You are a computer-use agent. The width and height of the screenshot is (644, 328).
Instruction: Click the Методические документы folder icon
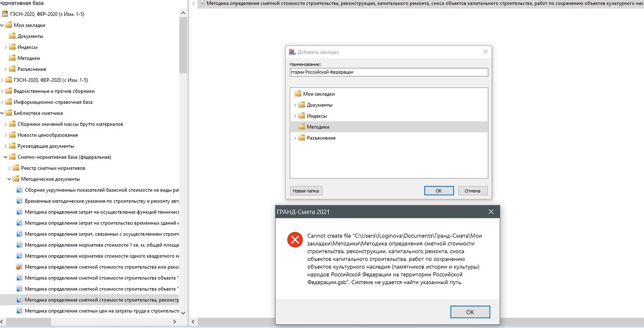pos(16,179)
